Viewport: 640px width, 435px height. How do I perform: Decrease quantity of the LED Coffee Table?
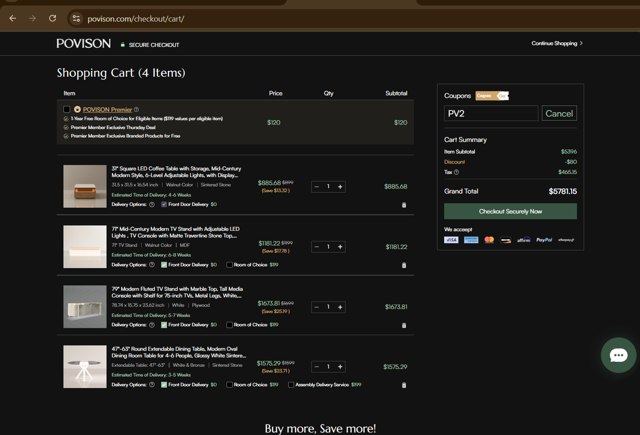pyautogui.click(x=316, y=186)
